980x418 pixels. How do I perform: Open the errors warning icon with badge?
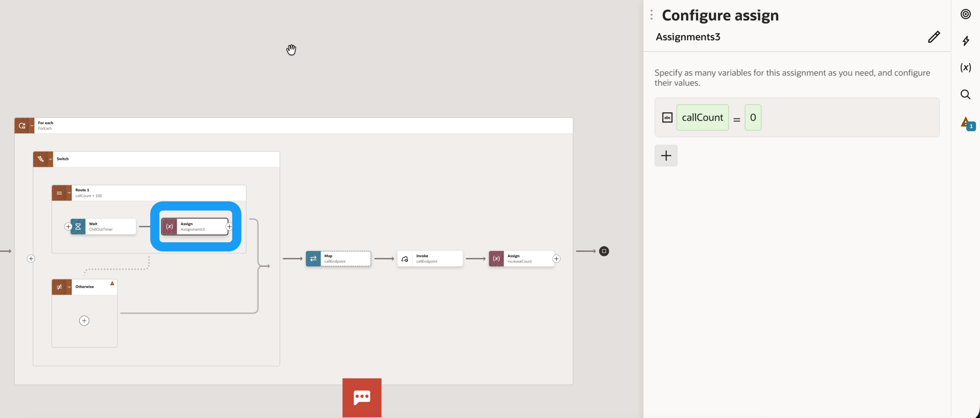pos(966,123)
